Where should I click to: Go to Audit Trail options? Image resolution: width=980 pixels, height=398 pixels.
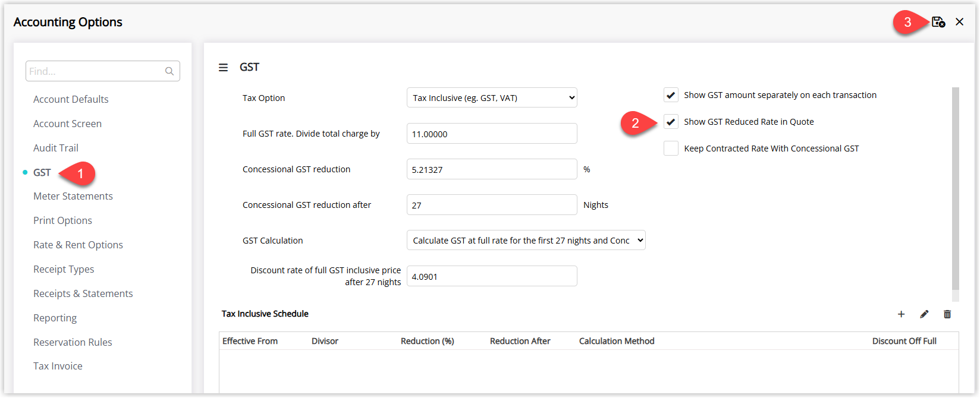(x=56, y=148)
